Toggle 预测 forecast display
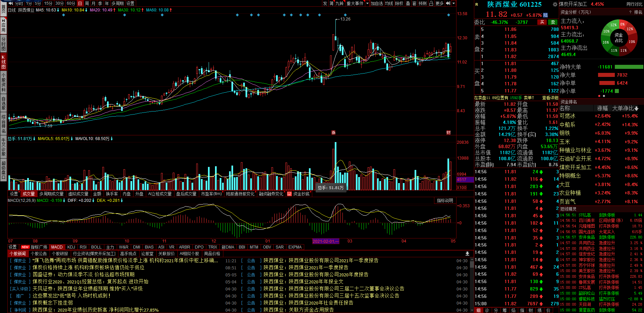This screenshot has width=644, height=313. 423,3
